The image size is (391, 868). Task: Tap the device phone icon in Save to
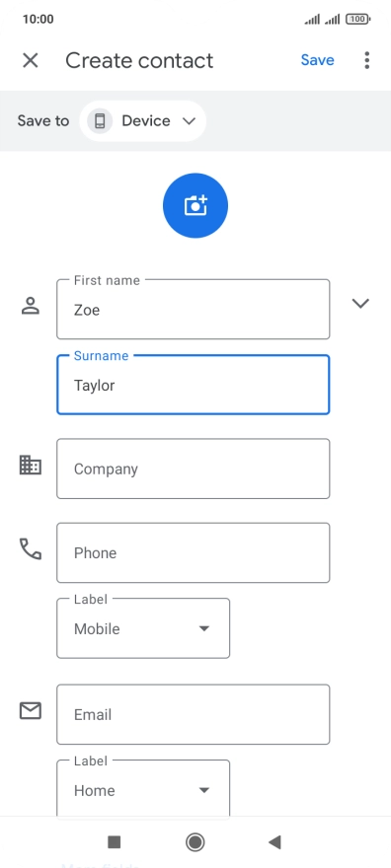(x=101, y=120)
